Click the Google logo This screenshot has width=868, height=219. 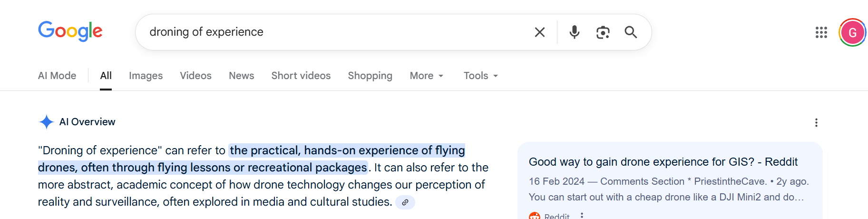pos(70,31)
